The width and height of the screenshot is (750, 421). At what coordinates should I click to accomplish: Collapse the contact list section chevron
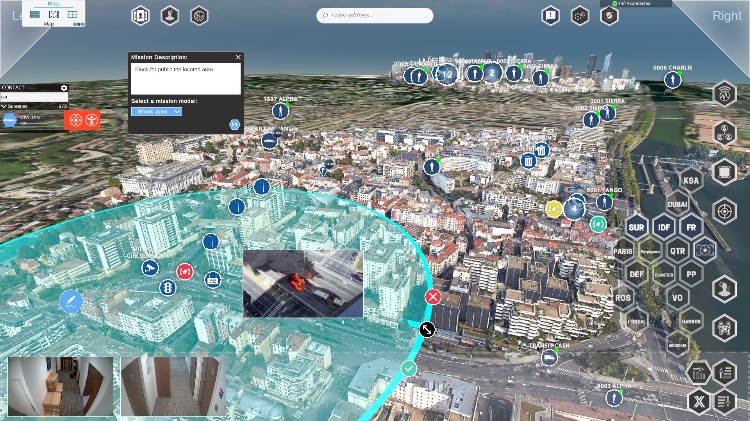click(x=4, y=106)
